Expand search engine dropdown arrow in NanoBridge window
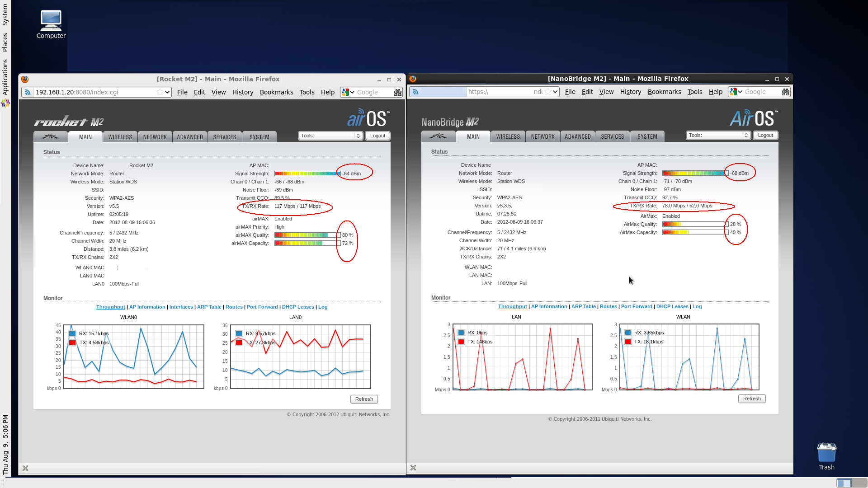 [740, 92]
